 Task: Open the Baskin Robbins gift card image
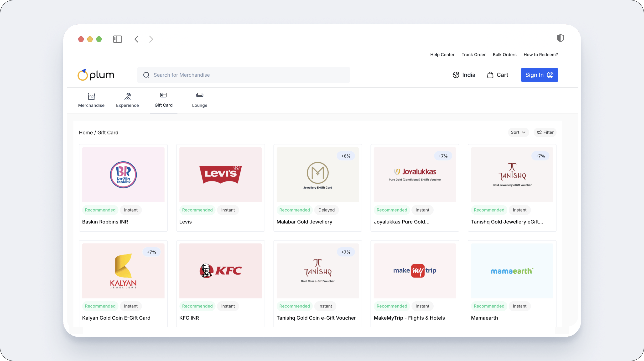point(123,175)
